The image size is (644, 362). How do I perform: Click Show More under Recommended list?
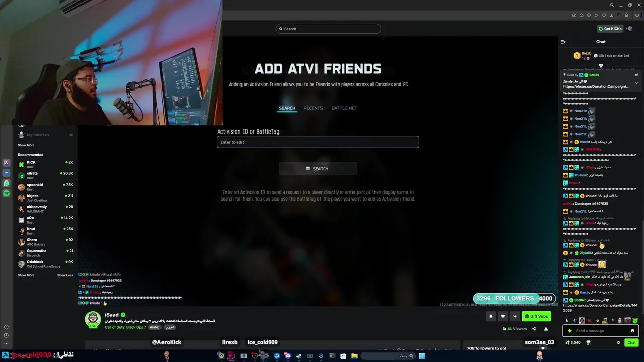pos(26,275)
